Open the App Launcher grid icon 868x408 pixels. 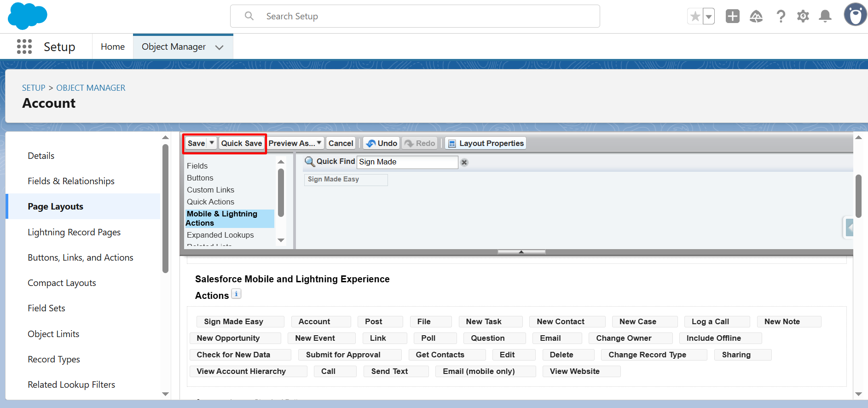[24, 47]
